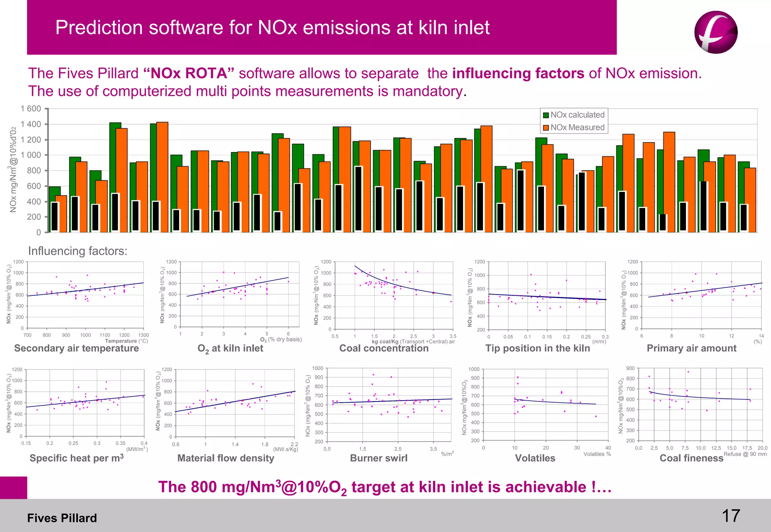Click the slide title about prediction software
Viewport: 771px width, 532px height.
click(272, 27)
